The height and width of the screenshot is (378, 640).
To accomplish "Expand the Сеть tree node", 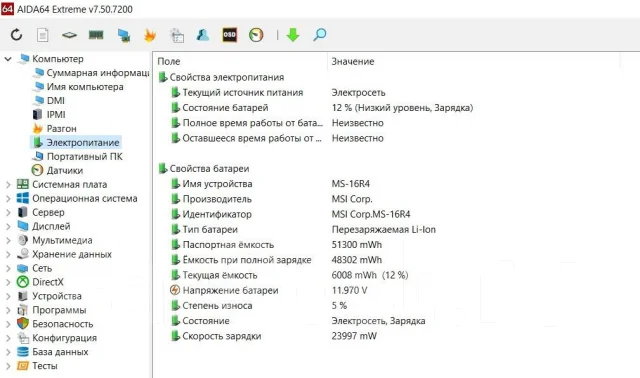I will 8,268.
